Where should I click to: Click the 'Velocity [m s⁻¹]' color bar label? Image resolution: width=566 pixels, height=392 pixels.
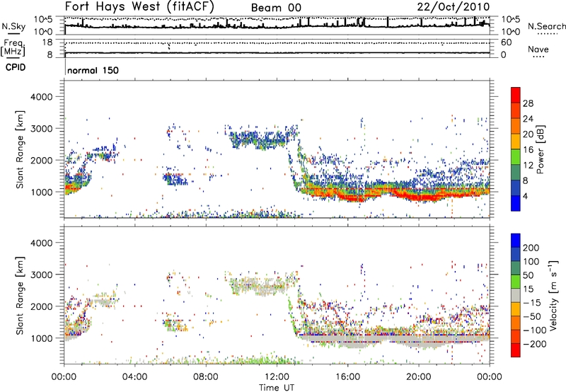(x=553, y=295)
